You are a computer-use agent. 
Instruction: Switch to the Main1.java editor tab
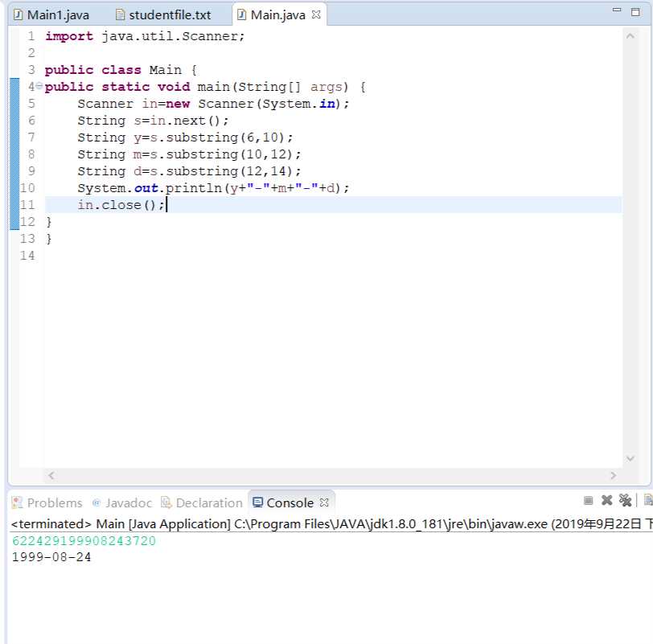coord(51,15)
